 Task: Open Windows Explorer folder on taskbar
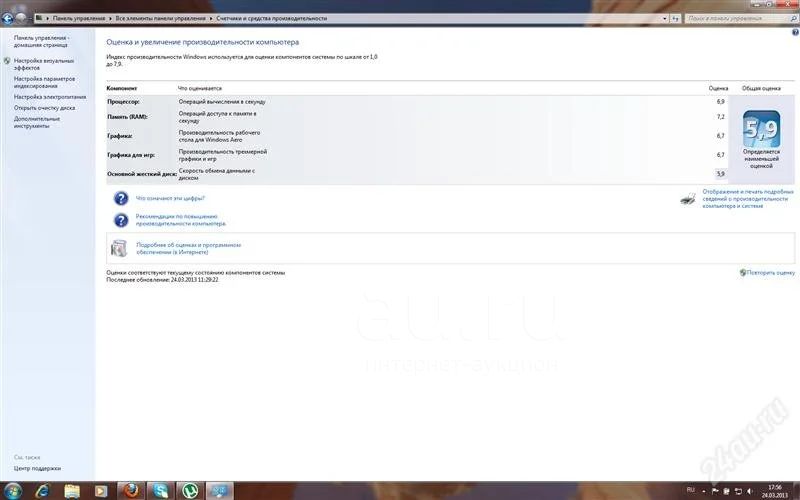72,491
